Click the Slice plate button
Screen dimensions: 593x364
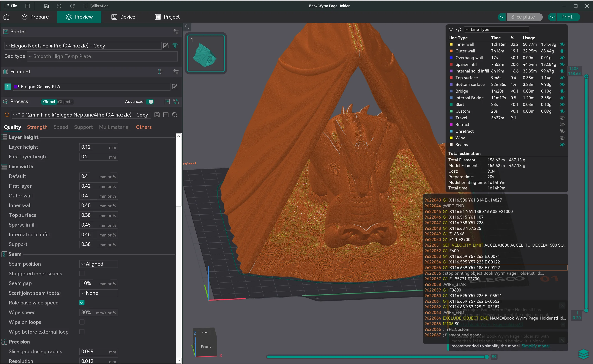point(524,17)
